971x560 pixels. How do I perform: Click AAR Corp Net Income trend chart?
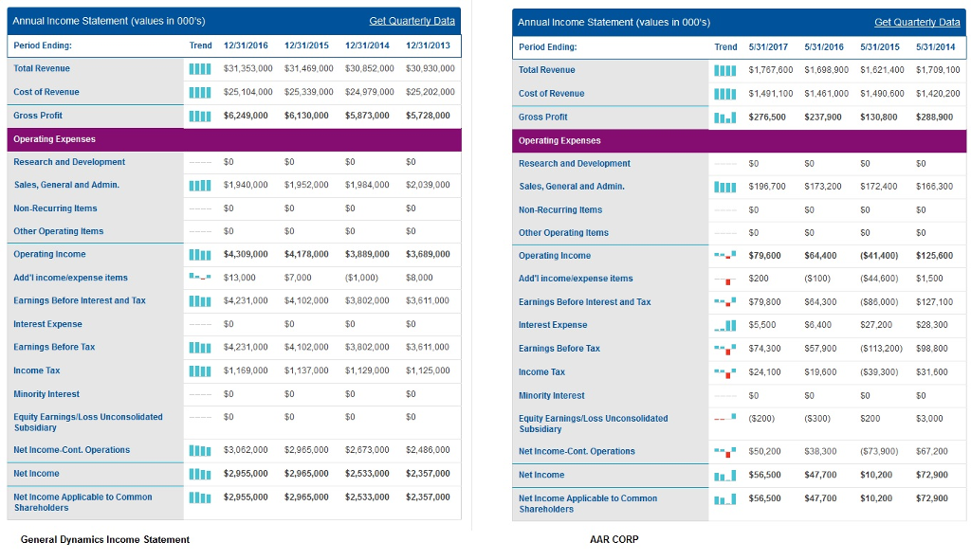coord(725,476)
